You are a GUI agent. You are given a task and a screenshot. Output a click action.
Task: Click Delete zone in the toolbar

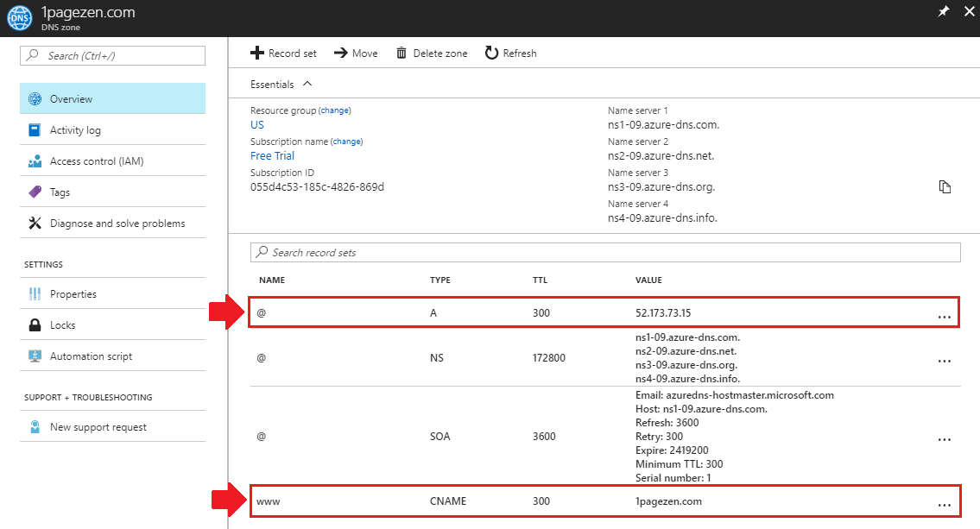(x=432, y=54)
